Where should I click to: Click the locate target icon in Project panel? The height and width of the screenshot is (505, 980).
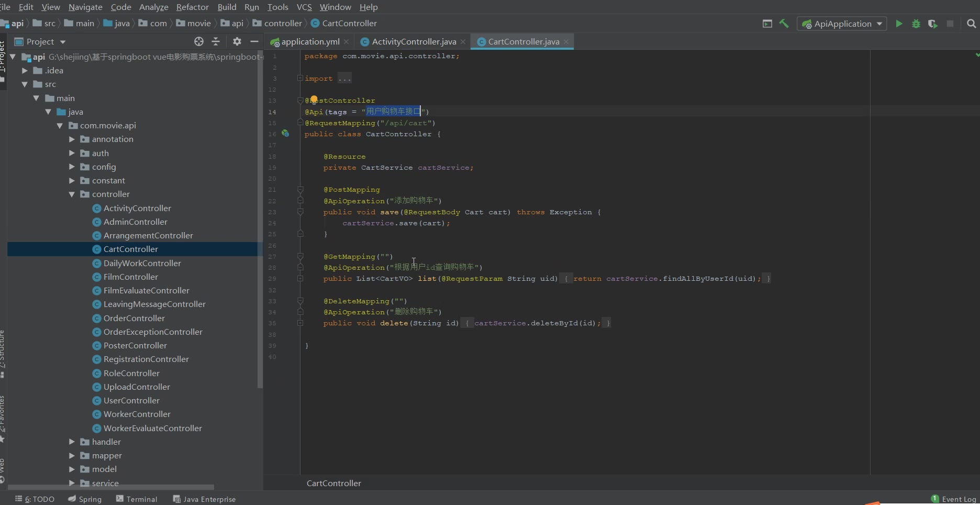pos(198,41)
